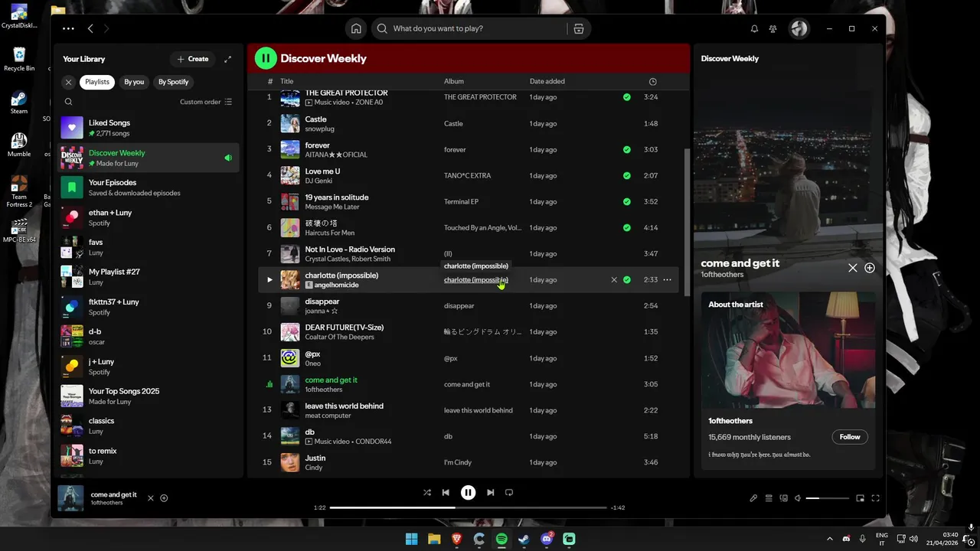
Task: Open come and get it title in player bar
Action: (x=113, y=494)
